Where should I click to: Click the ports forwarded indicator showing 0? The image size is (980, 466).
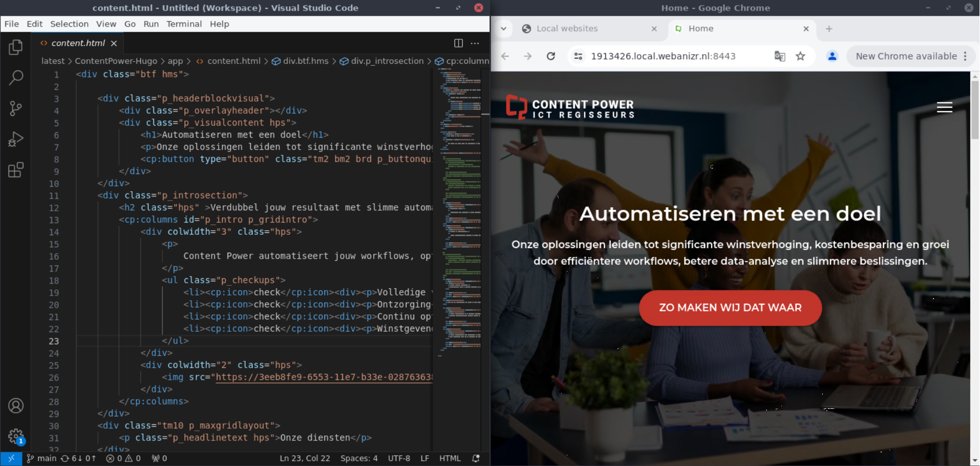(159, 458)
